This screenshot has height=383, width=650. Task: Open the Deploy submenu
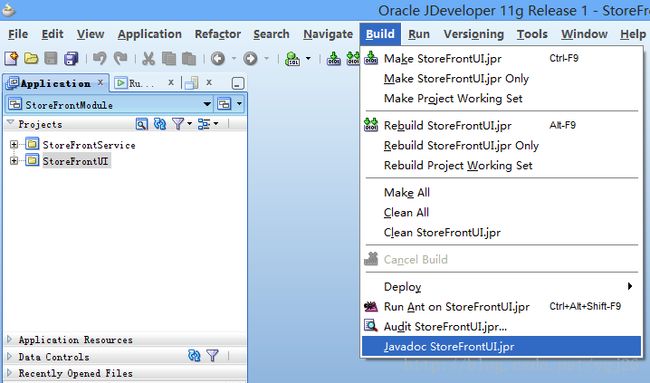pyautogui.click(x=501, y=287)
